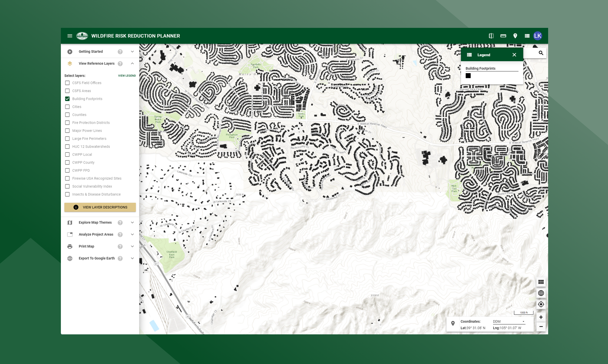Click the Getting Started play icon

[x=70, y=52]
